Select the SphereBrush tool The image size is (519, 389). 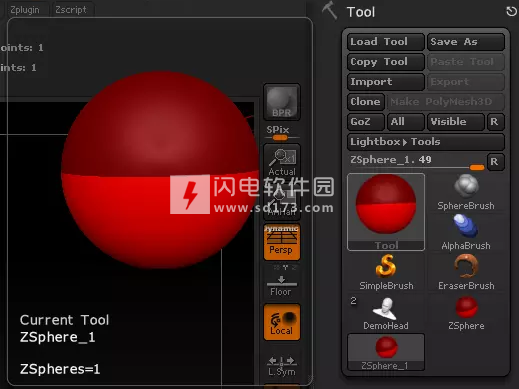466,193
